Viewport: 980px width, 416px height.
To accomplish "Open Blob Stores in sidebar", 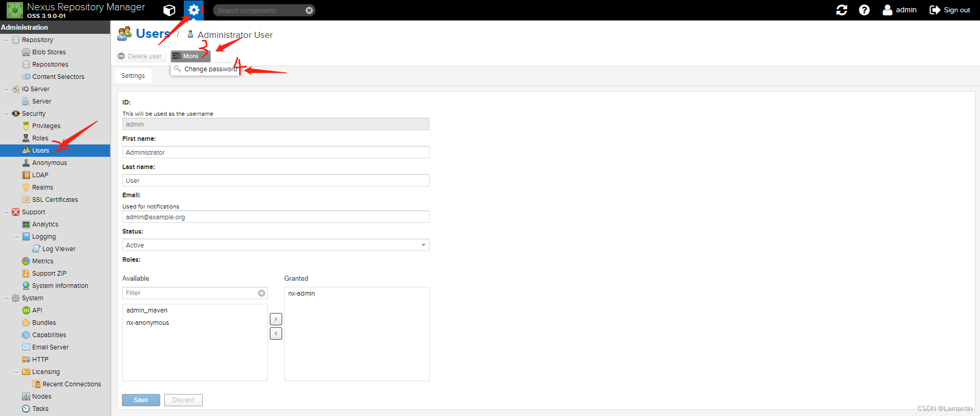I will [x=49, y=52].
